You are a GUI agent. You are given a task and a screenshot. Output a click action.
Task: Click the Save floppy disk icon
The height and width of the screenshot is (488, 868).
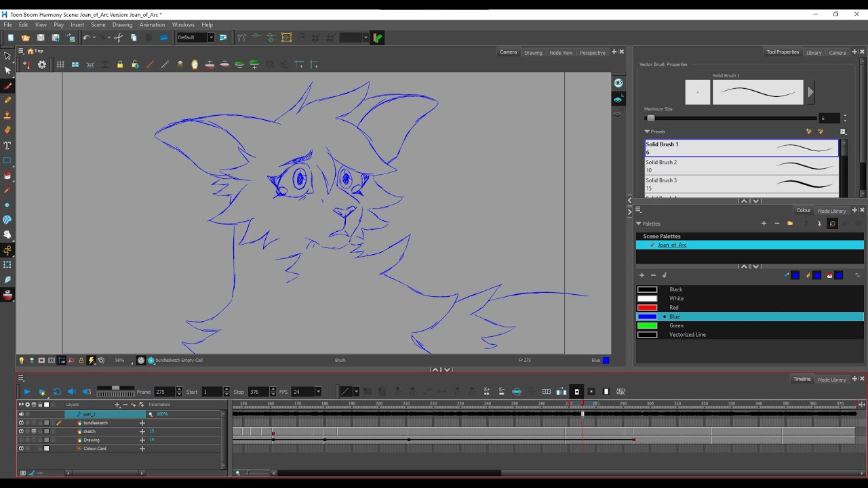41,38
